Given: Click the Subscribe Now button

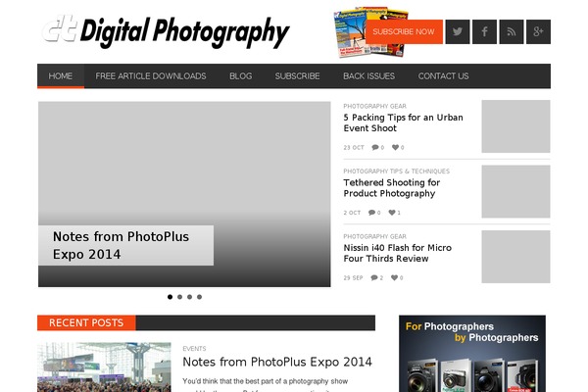Looking at the screenshot, I should (404, 32).
